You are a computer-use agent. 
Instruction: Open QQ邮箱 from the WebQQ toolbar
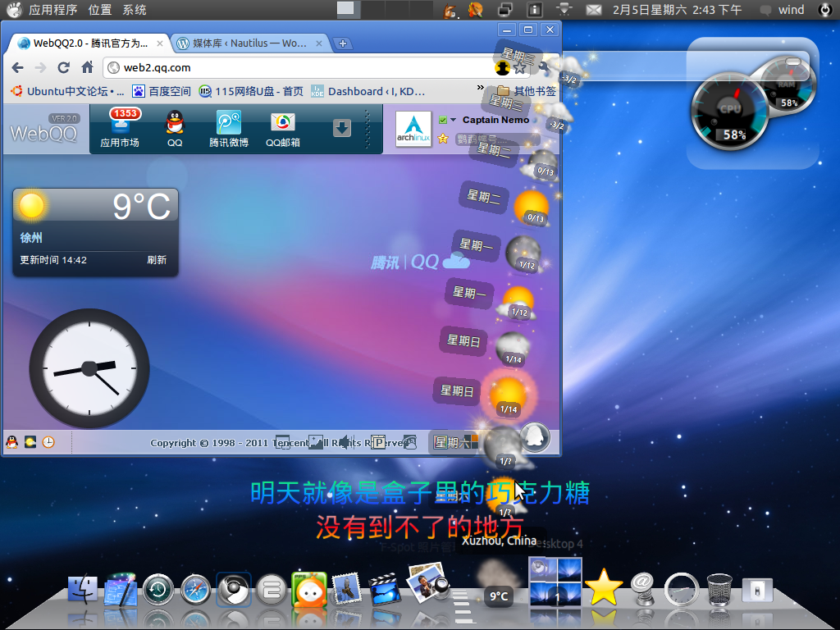(283, 129)
